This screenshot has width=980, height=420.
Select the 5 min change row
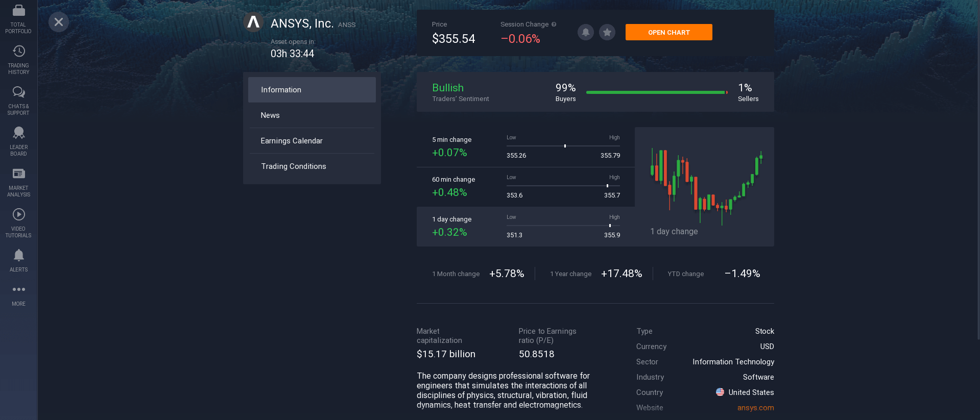pos(525,147)
